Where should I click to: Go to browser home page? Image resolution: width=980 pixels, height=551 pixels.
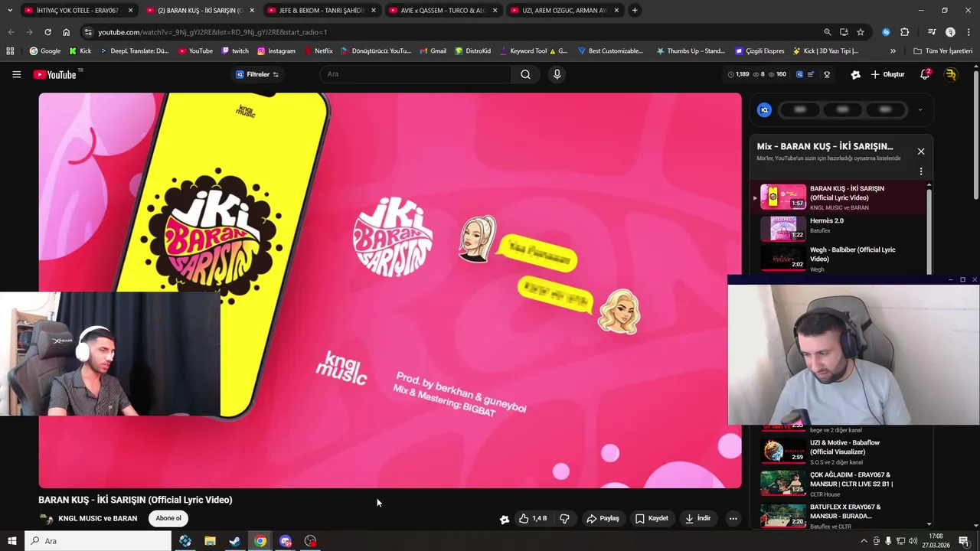(66, 32)
